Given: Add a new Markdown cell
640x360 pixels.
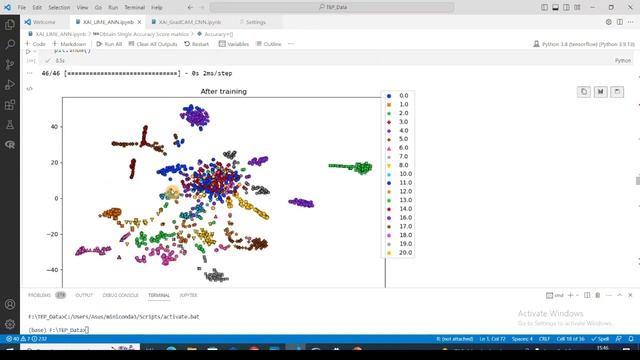Looking at the screenshot, I should 69,44.
